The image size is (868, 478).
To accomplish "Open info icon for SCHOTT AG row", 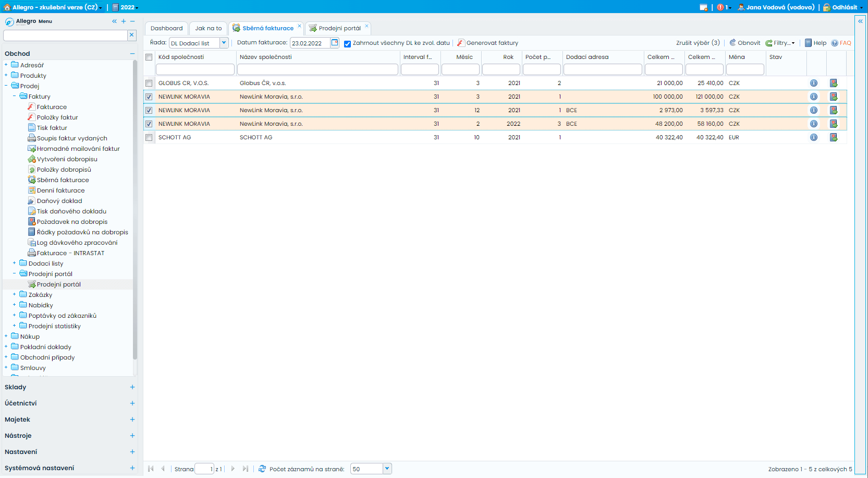I will click(x=814, y=137).
